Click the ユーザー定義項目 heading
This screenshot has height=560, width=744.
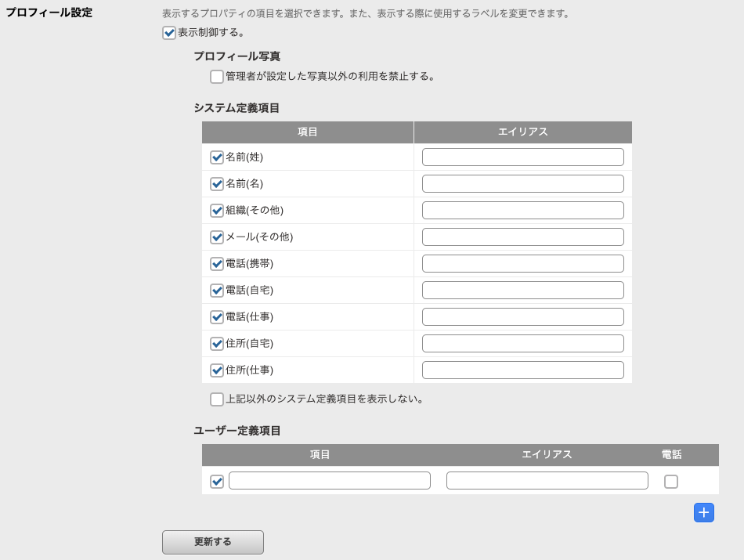237,431
